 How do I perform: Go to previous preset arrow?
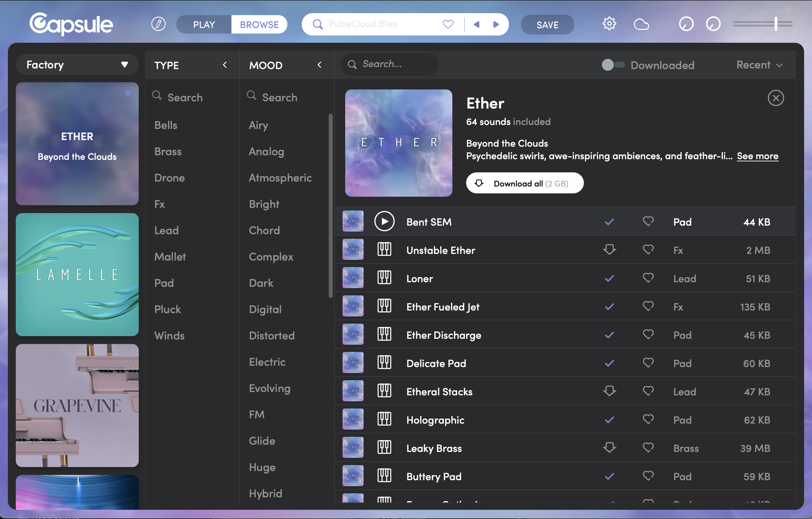click(x=476, y=24)
